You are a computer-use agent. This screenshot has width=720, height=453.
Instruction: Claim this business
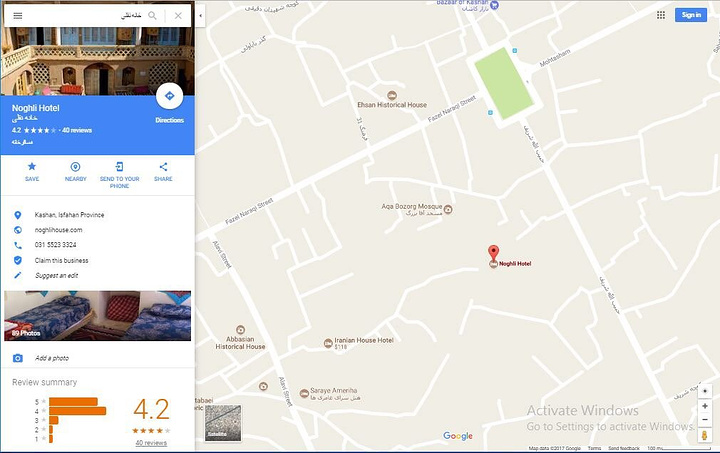pyautogui.click(x=62, y=260)
